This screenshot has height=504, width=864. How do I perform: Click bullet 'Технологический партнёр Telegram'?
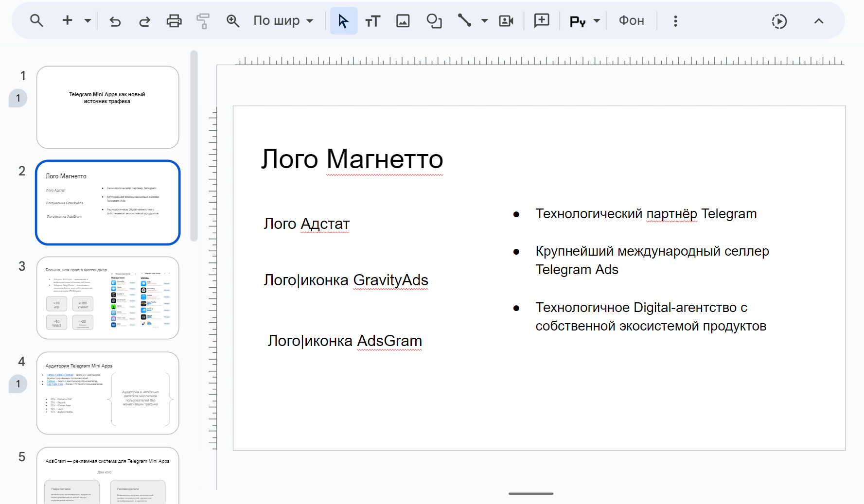[x=646, y=214]
